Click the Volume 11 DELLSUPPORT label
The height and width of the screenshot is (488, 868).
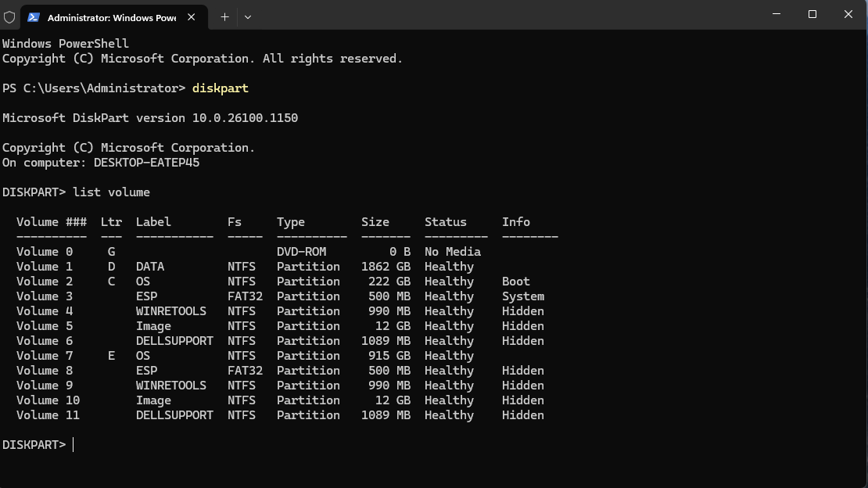click(x=174, y=415)
